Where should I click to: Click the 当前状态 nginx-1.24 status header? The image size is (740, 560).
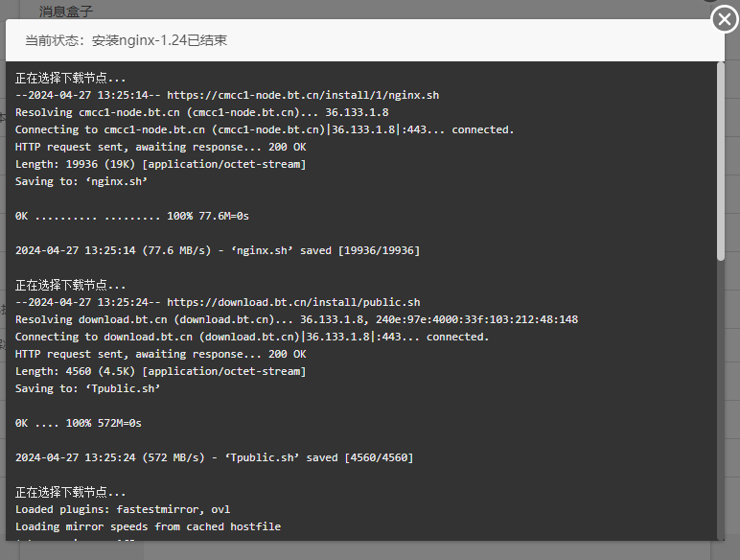(x=126, y=40)
